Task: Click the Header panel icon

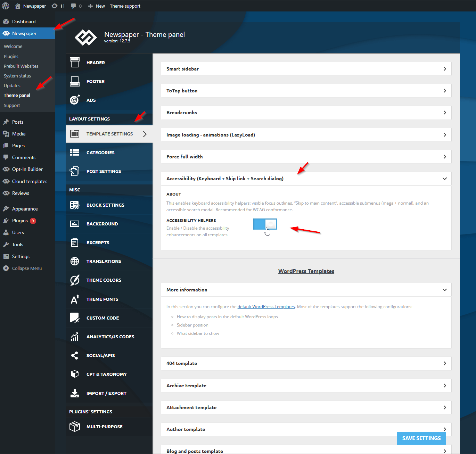Action: [x=75, y=63]
